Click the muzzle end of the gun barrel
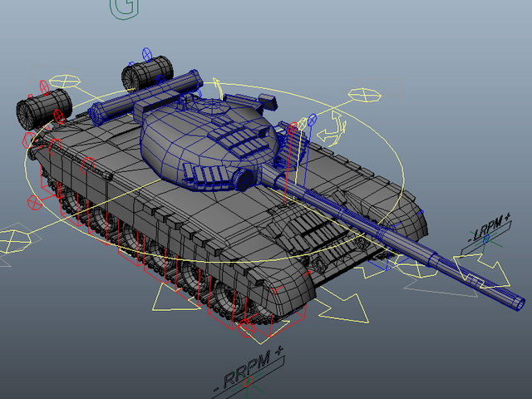Screen dimensions: 532x399 click(520, 303)
